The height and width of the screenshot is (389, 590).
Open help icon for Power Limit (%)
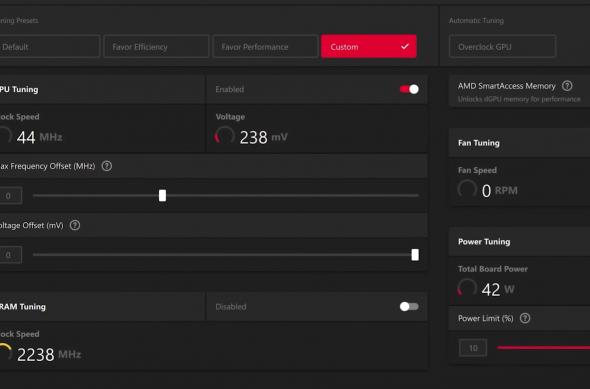coord(525,318)
